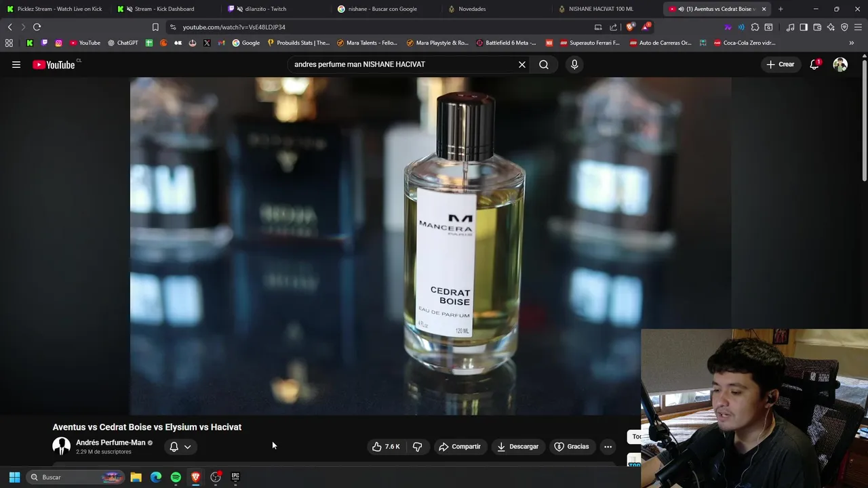Screen dimensions: 868x488
Task: Clear the YouTube search text
Action: (x=522, y=64)
